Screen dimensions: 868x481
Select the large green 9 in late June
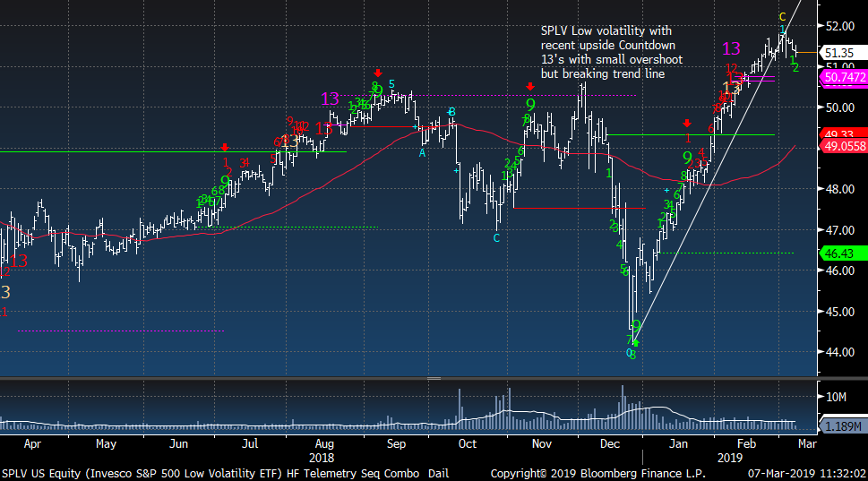225,182
